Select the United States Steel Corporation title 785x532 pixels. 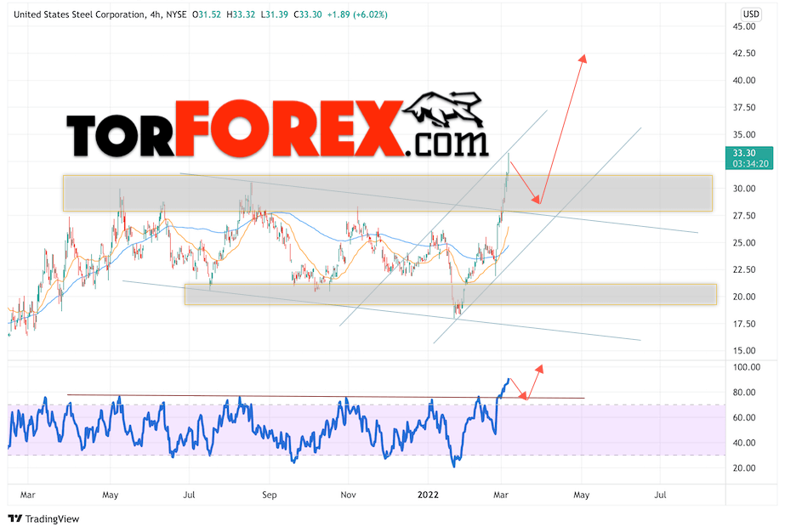click(x=79, y=14)
